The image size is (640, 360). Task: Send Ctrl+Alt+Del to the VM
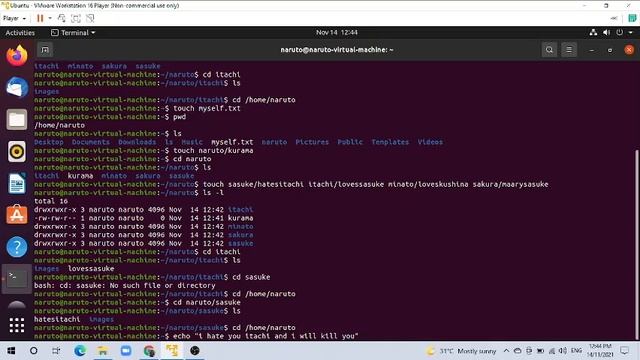click(x=62, y=18)
